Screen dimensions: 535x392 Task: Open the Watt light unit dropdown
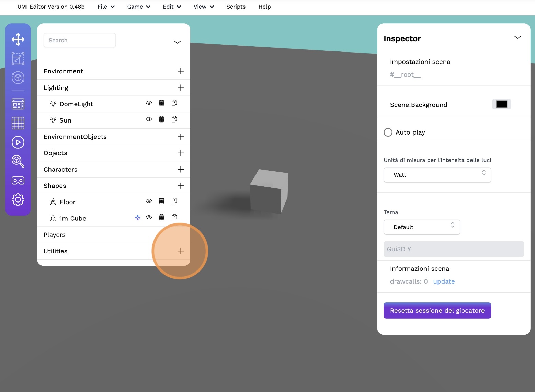click(x=437, y=175)
